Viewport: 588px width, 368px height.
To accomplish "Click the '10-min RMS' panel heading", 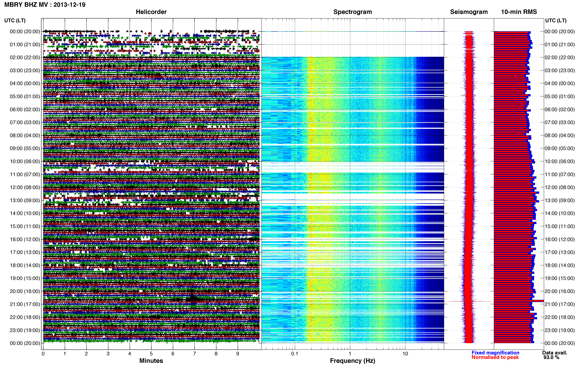I will tap(519, 12).
